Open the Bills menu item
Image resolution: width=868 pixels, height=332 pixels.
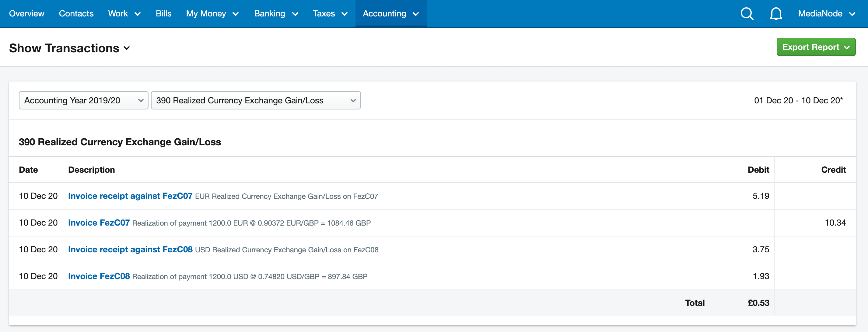[163, 14]
